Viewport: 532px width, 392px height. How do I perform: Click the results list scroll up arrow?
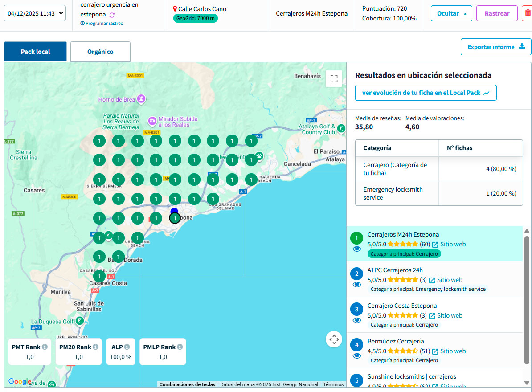click(x=527, y=231)
